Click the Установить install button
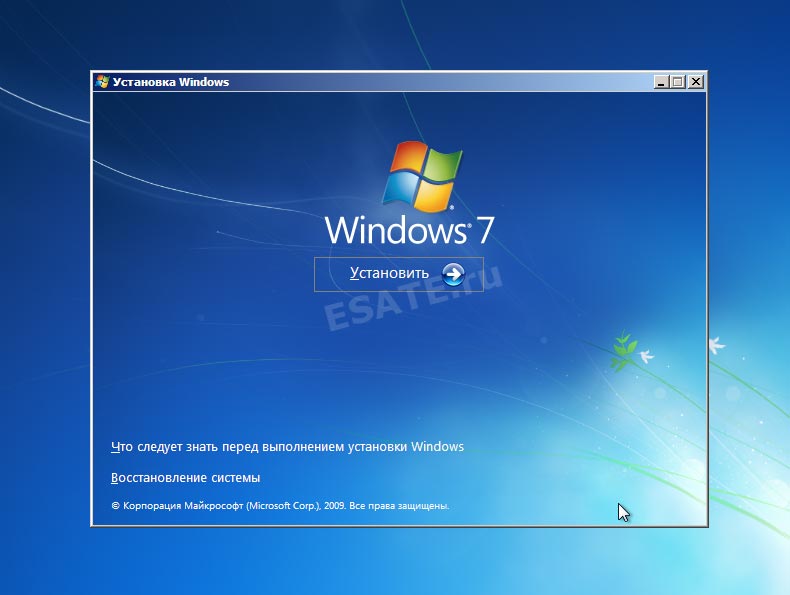 (x=399, y=274)
